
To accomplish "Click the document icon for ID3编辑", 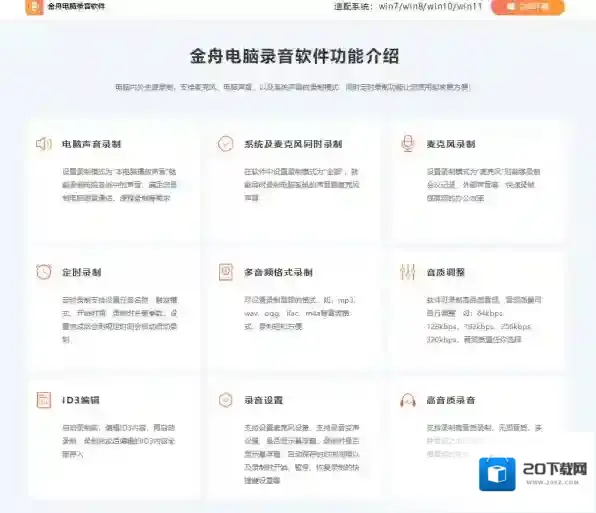I will [44, 400].
